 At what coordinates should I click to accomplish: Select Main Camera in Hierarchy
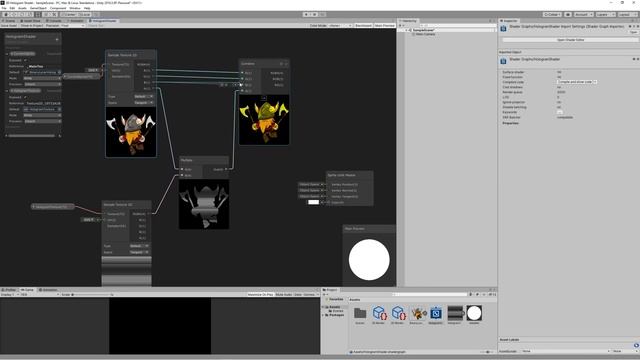pos(425,34)
